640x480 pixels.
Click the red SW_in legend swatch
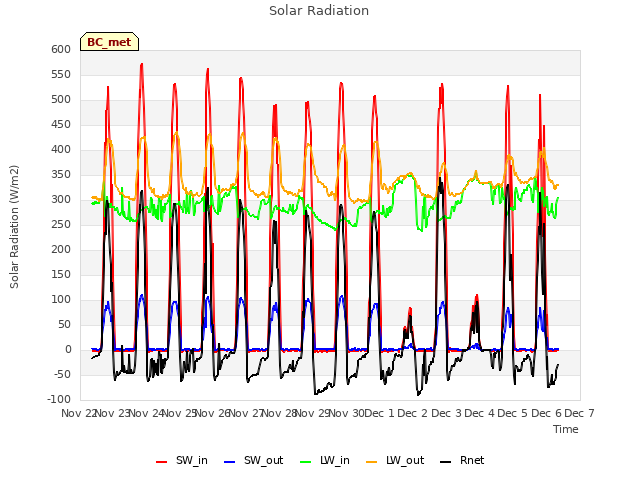click(x=162, y=462)
